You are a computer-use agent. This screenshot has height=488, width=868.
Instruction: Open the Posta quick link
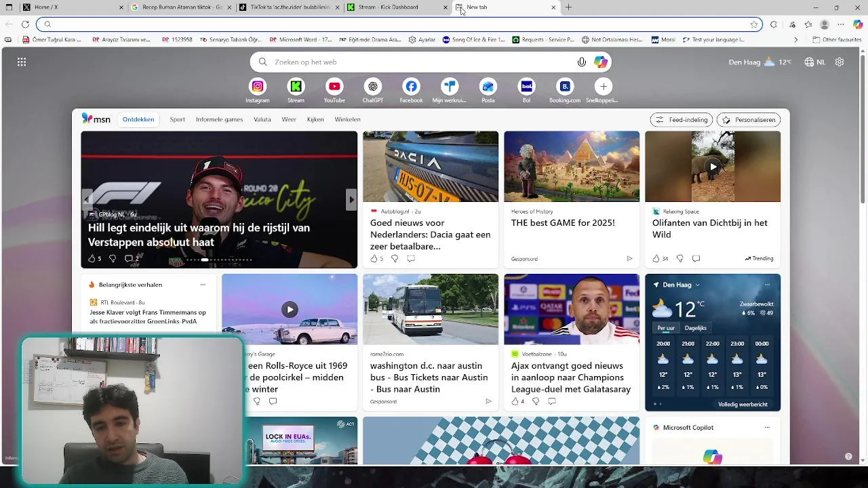coord(488,87)
